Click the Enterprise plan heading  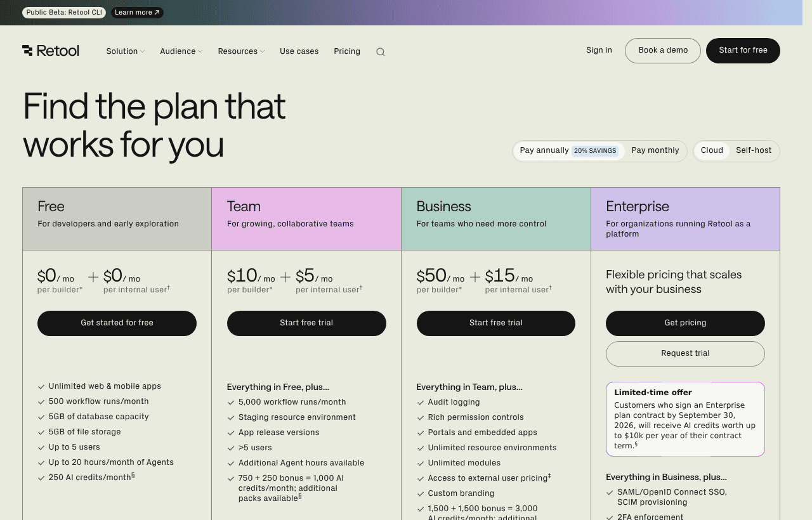point(638,207)
